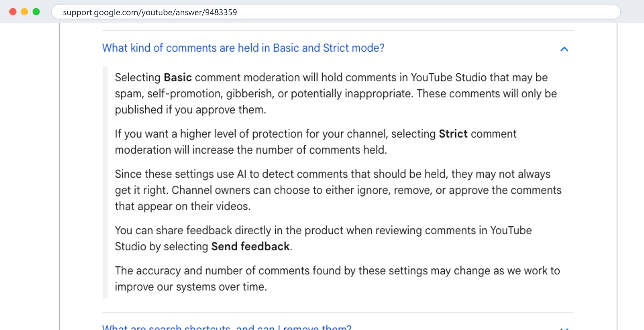Click the line "spam, self-promotion, gibberish"
Viewport: 644px width, 330px height.
click(336, 93)
